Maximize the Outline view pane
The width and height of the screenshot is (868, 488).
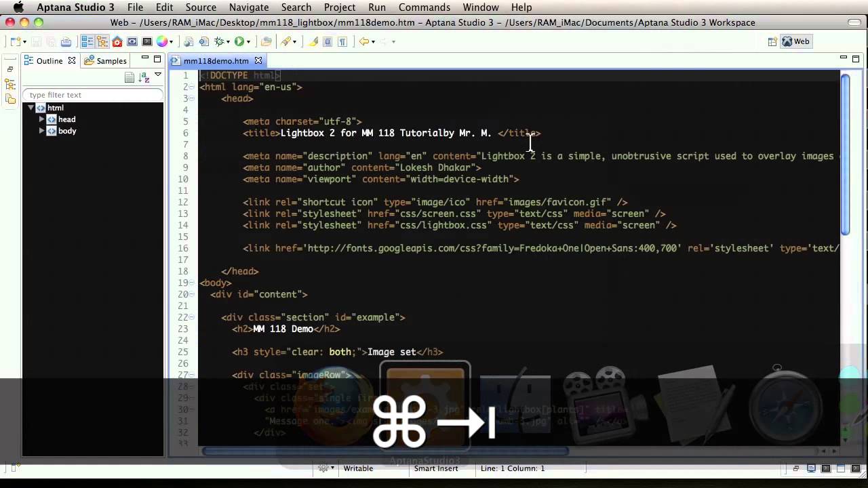coord(157,59)
